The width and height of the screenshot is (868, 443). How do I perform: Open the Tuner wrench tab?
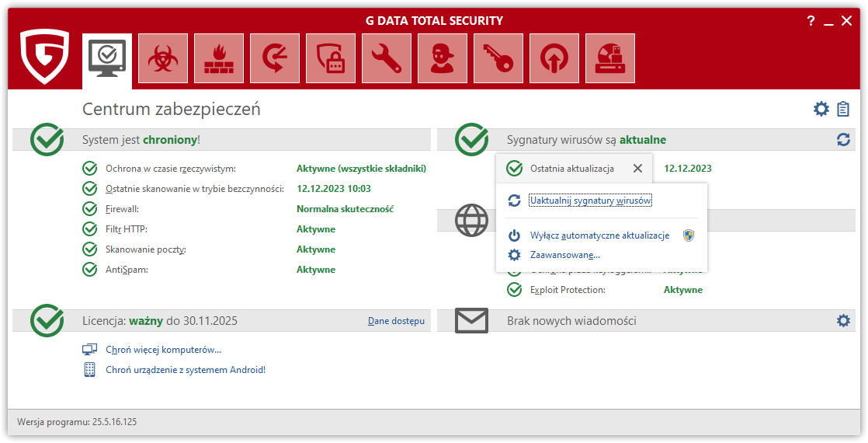coord(387,59)
